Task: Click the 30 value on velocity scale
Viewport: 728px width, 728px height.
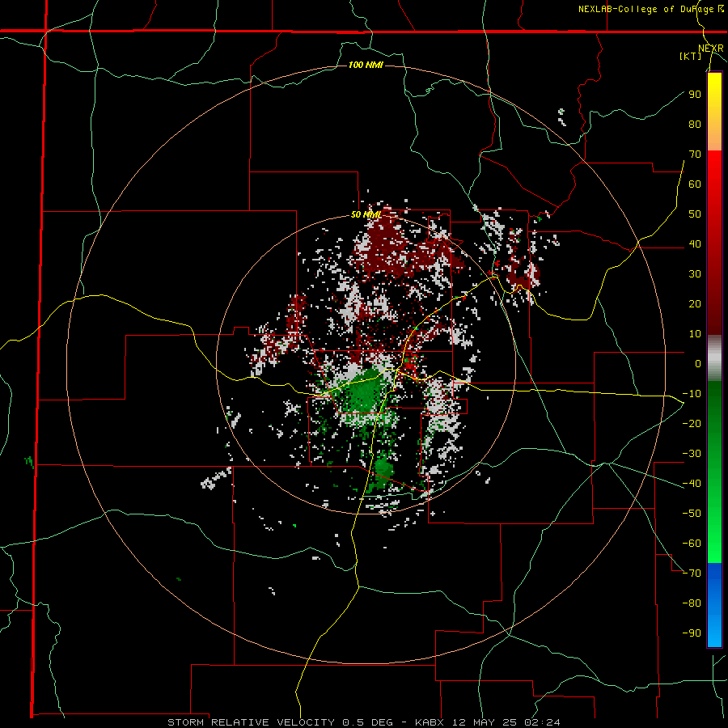Action: click(695, 274)
